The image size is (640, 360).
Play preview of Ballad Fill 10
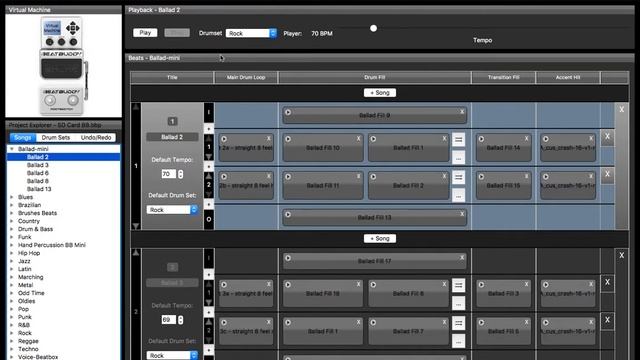click(x=288, y=139)
